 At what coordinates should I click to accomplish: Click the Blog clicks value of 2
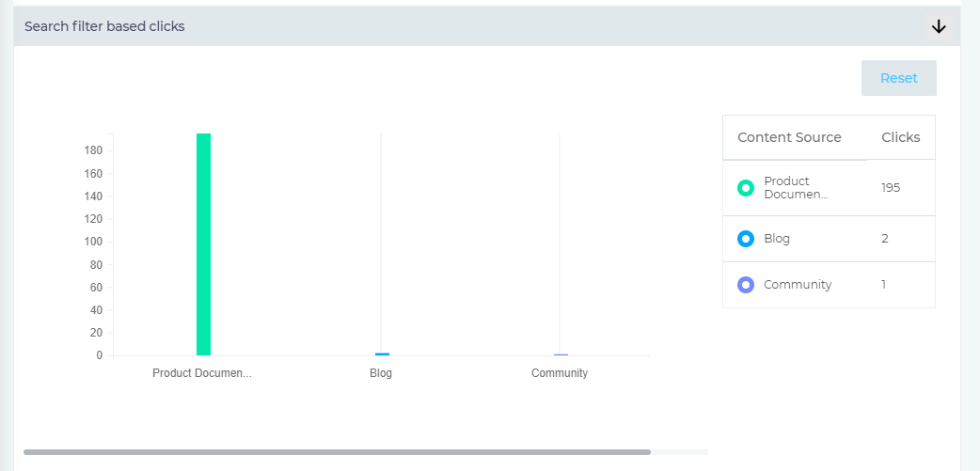point(885,239)
